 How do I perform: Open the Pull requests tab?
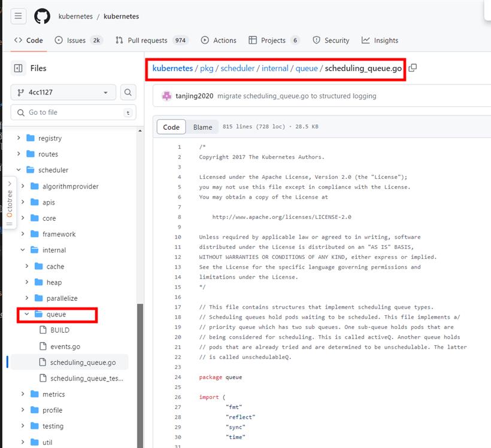coord(152,40)
